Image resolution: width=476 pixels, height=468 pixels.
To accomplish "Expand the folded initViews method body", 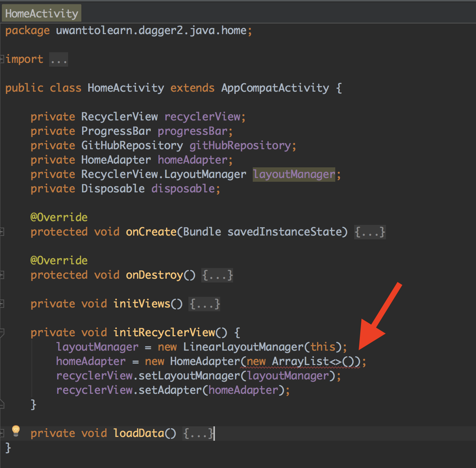I will (x=204, y=304).
